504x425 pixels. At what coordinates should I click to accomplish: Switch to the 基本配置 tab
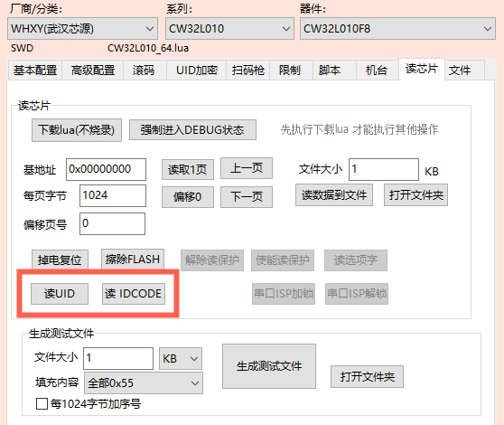coord(35,70)
